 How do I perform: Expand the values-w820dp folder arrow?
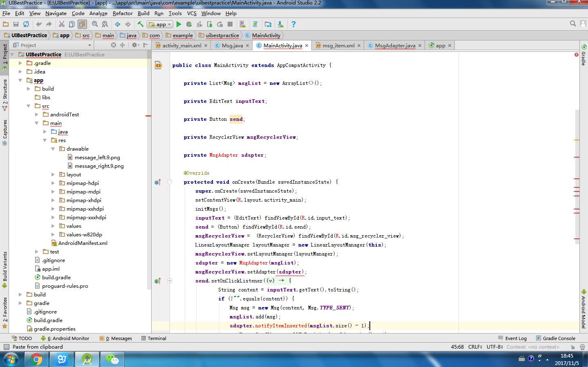pyautogui.click(x=53, y=235)
